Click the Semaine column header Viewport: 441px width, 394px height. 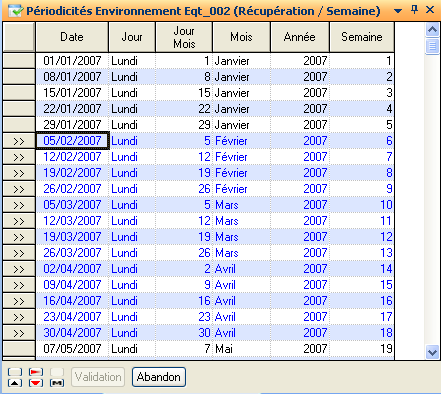362,37
